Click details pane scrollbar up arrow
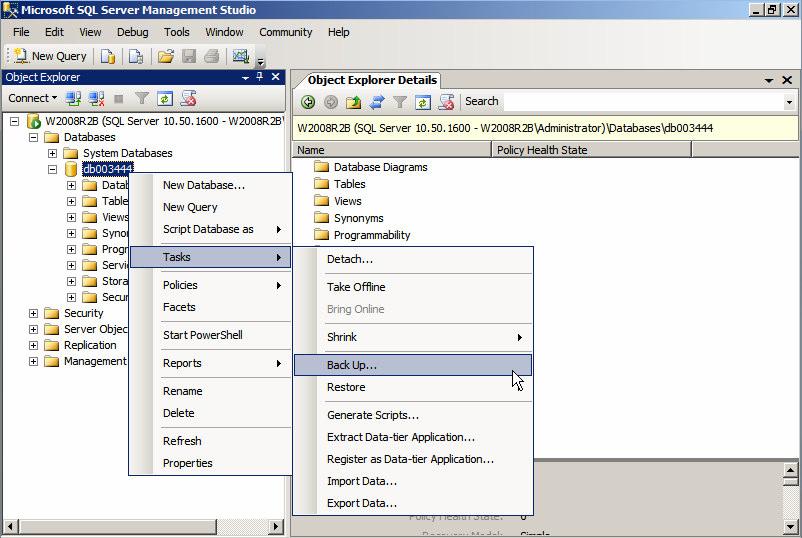802x538 pixels. (x=790, y=469)
